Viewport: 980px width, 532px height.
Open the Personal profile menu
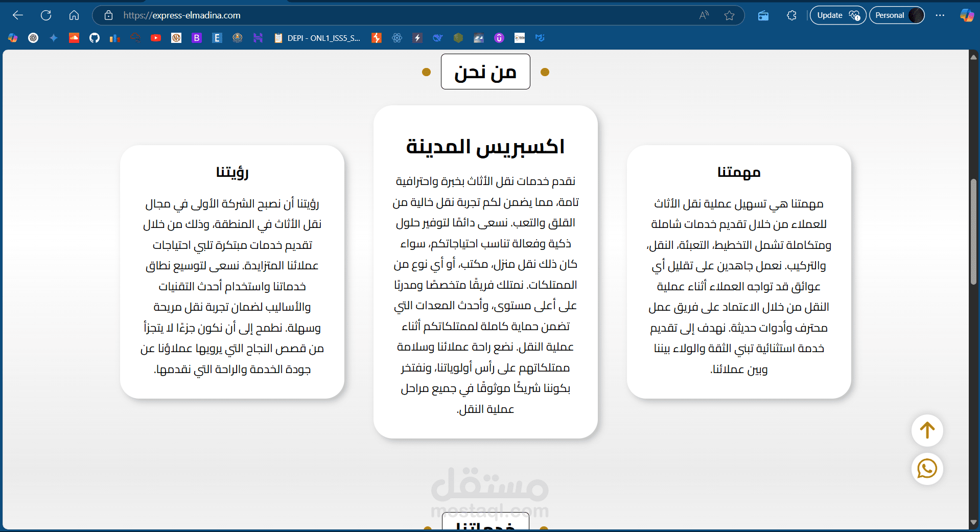897,15
